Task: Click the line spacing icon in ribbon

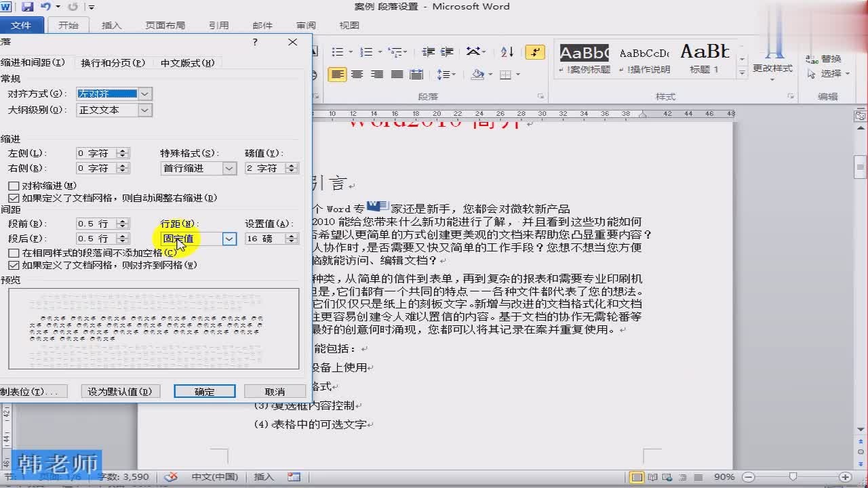Action: (x=443, y=75)
